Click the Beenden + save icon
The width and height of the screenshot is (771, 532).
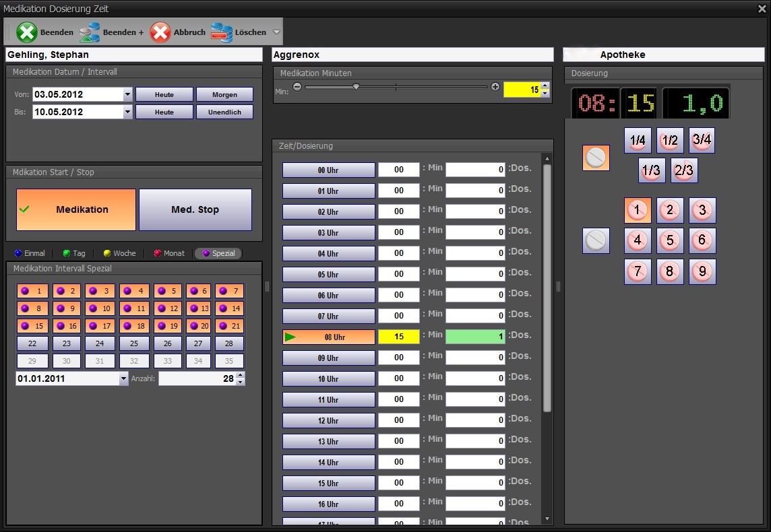coord(90,32)
